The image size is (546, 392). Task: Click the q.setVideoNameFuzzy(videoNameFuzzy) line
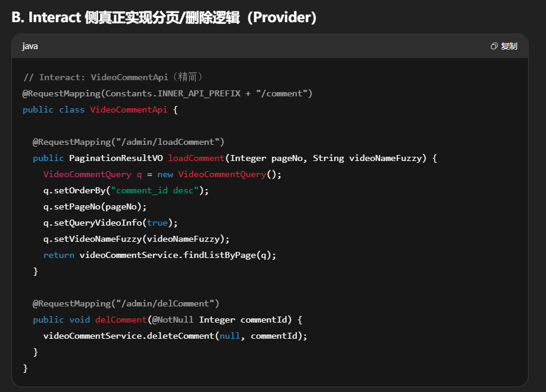(x=136, y=239)
